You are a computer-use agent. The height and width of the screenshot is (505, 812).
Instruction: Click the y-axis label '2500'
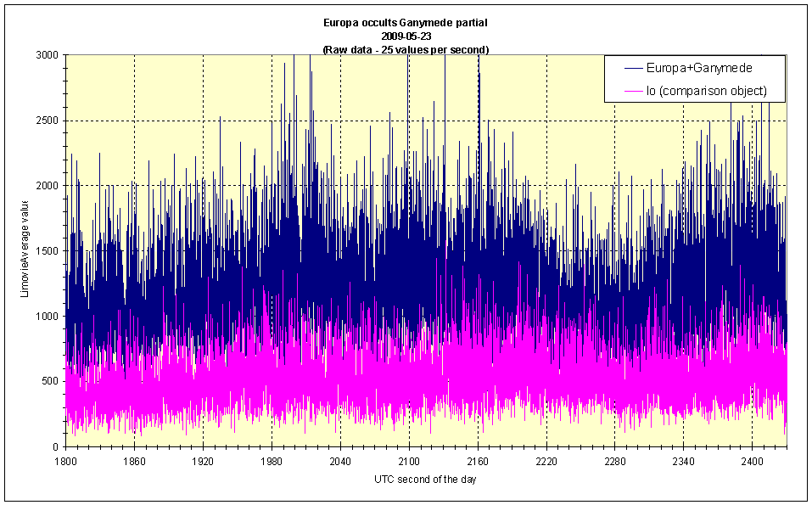click(47, 121)
